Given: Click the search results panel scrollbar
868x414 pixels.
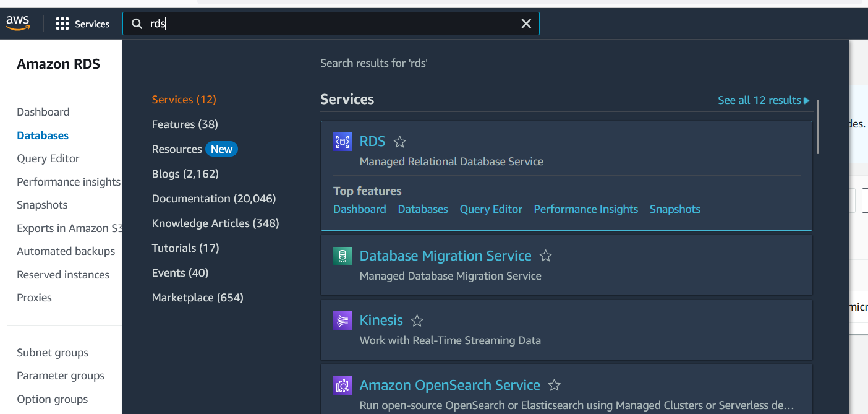Looking at the screenshot, I should [818, 127].
